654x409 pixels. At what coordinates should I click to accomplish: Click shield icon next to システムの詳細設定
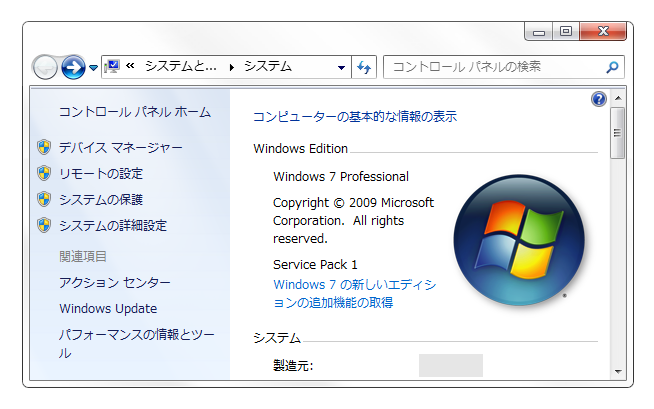pyautogui.click(x=44, y=226)
